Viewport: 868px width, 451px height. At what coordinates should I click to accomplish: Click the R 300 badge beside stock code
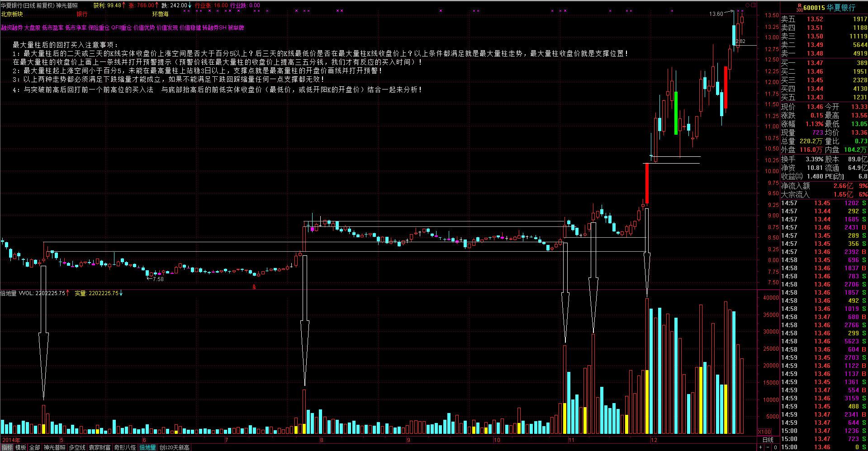(799, 8)
